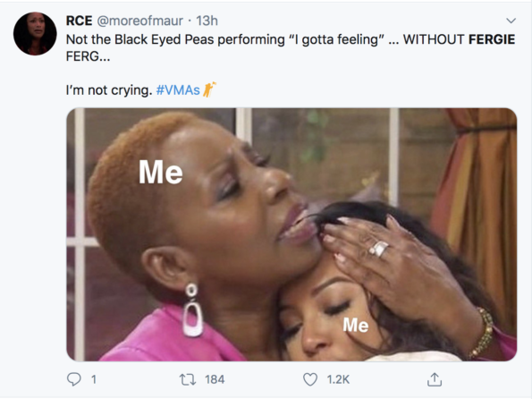Click the 1.2K likes count
The height and width of the screenshot is (399, 532).
(x=338, y=379)
